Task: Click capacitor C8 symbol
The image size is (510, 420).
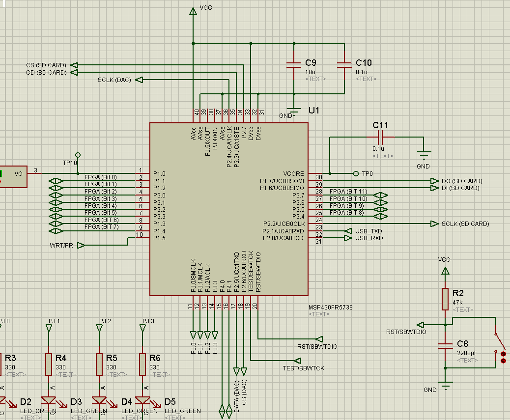Action: [x=445, y=346]
